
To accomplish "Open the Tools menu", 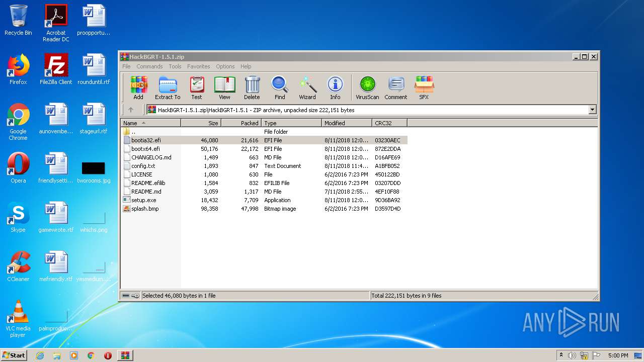I will coord(175,66).
